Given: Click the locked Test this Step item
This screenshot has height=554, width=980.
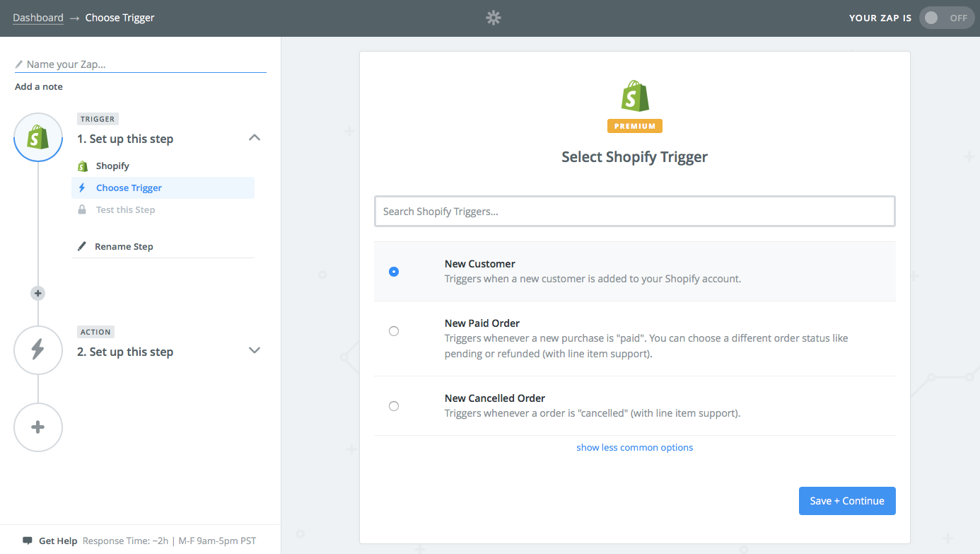Looking at the screenshot, I should (x=116, y=209).
